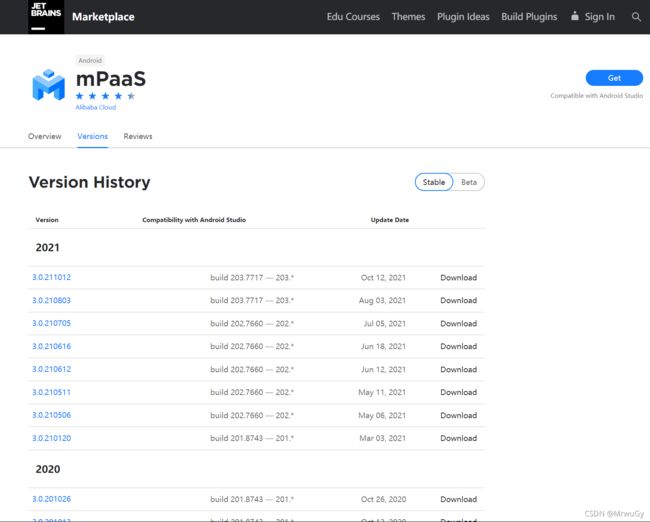Open version 3.0.210705 link
Image resolution: width=650 pixels, height=522 pixels.
(51, 323)
